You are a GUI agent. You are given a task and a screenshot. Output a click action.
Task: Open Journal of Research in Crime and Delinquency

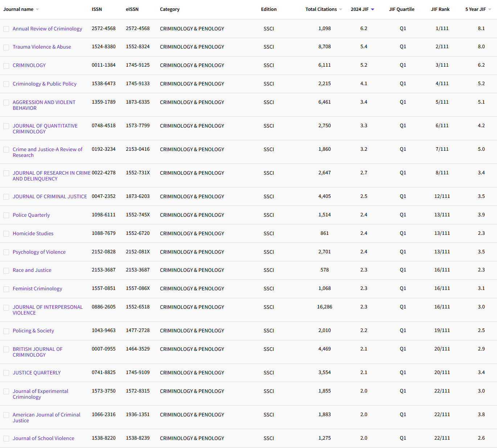(x=52, y=176)
